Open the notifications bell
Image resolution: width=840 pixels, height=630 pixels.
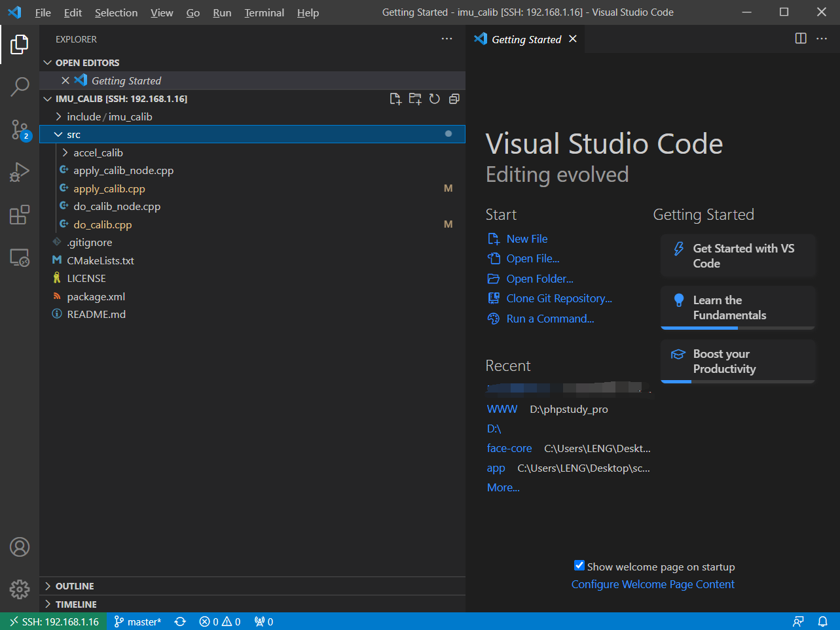pyautogui.click(x=823, y=621)
